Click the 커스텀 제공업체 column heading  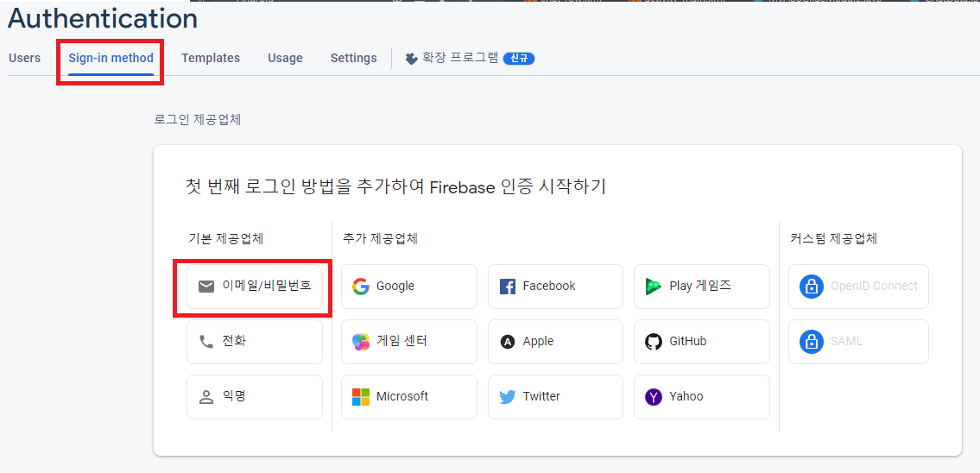pos(834,238)
